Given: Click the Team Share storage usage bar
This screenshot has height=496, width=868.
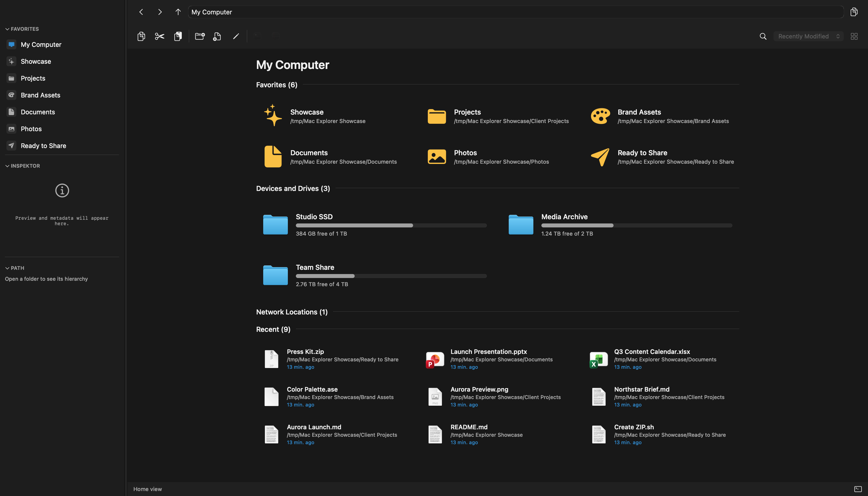Looking at the screenshot, I should [391, 276].
